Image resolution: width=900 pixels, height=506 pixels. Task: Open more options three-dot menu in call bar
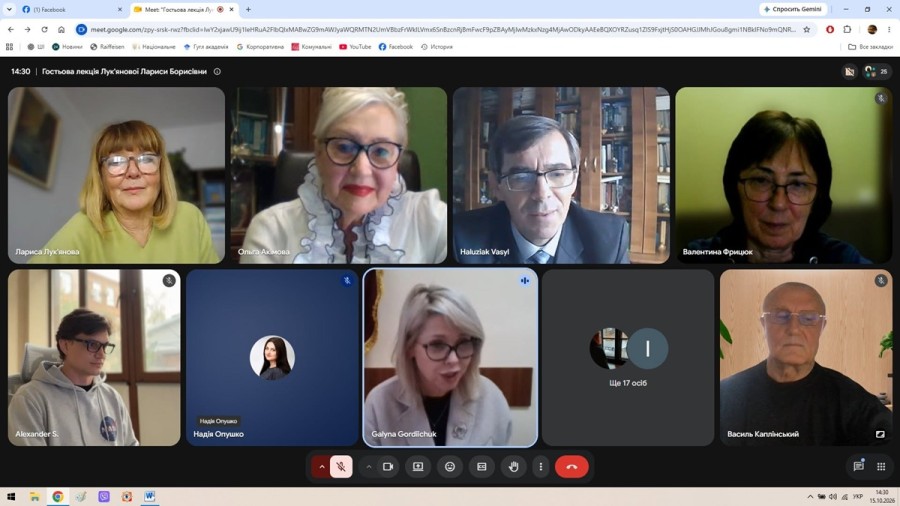coord(541,466)
